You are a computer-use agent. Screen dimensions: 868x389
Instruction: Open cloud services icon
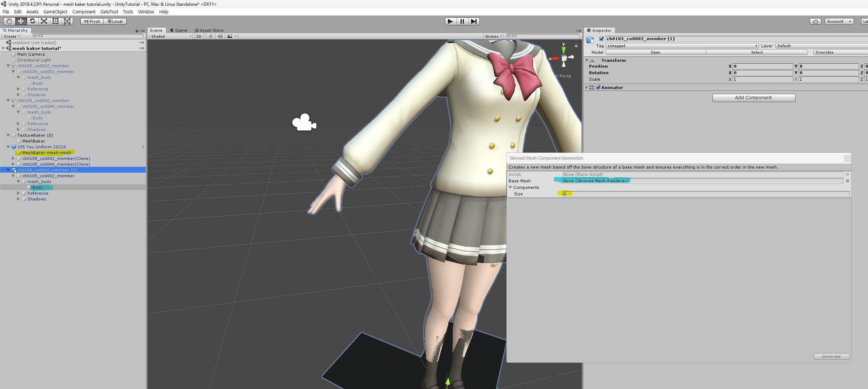pos(815,21)
